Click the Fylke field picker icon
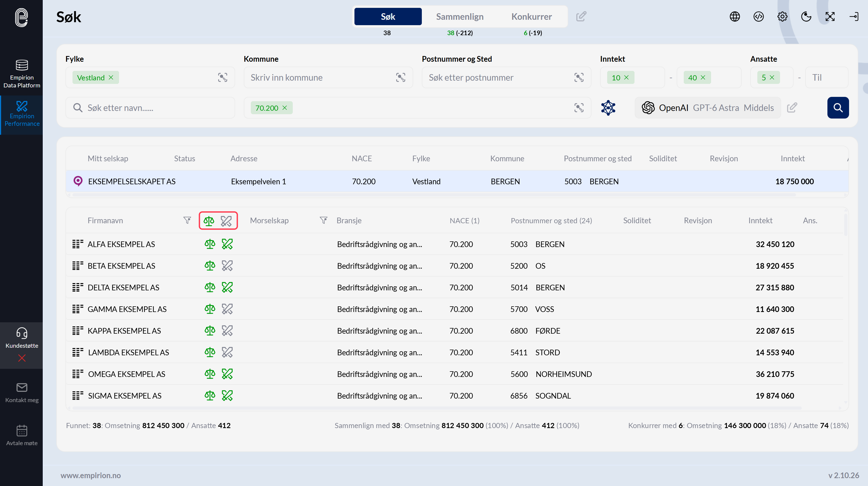 tap(222, 77)
